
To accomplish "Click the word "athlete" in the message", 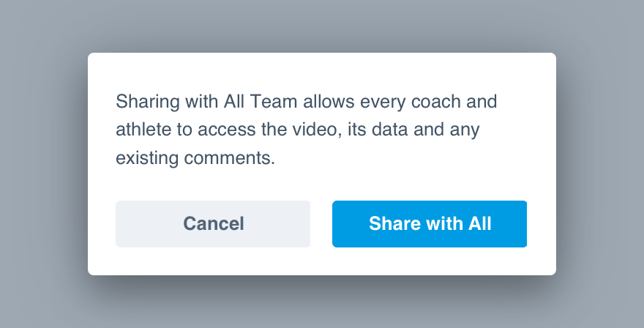I will pos(143,130).
